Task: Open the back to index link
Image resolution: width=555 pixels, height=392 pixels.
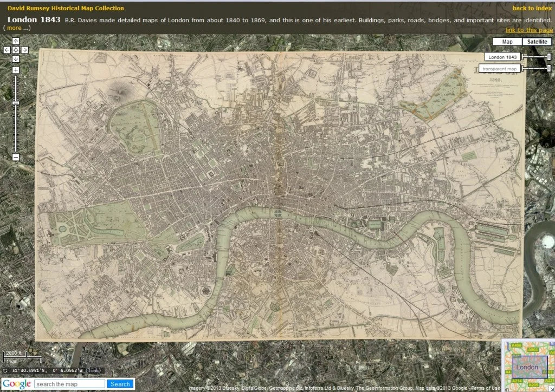Action: (x=532, y=8)
